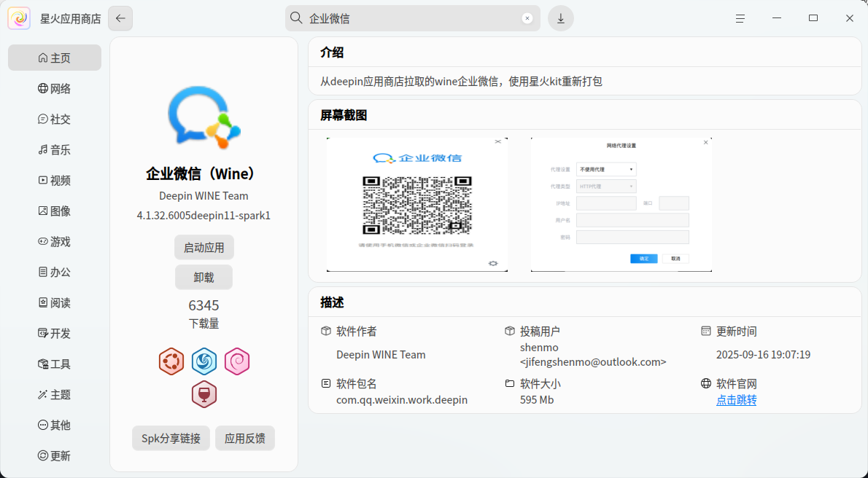Click the 软件大小 folder icon
Viewport: 868px width, 478px height.
tap(510, 383)
